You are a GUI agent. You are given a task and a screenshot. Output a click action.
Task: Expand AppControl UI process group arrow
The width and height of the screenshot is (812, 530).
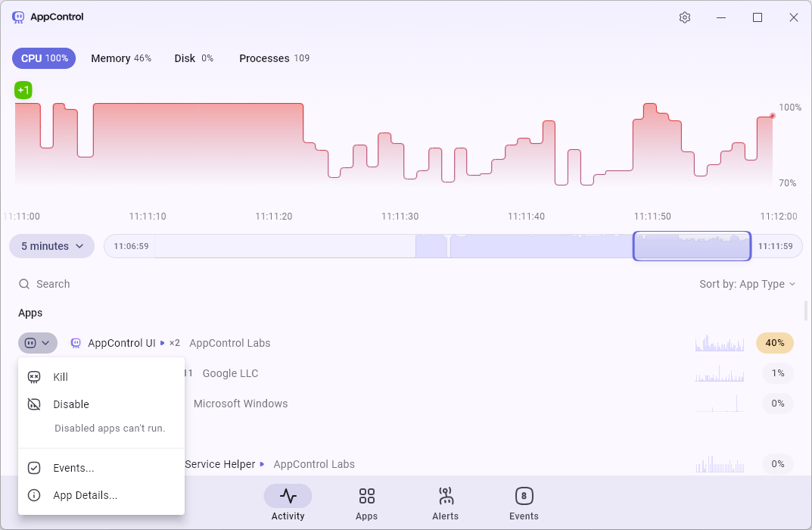[162, 343]
